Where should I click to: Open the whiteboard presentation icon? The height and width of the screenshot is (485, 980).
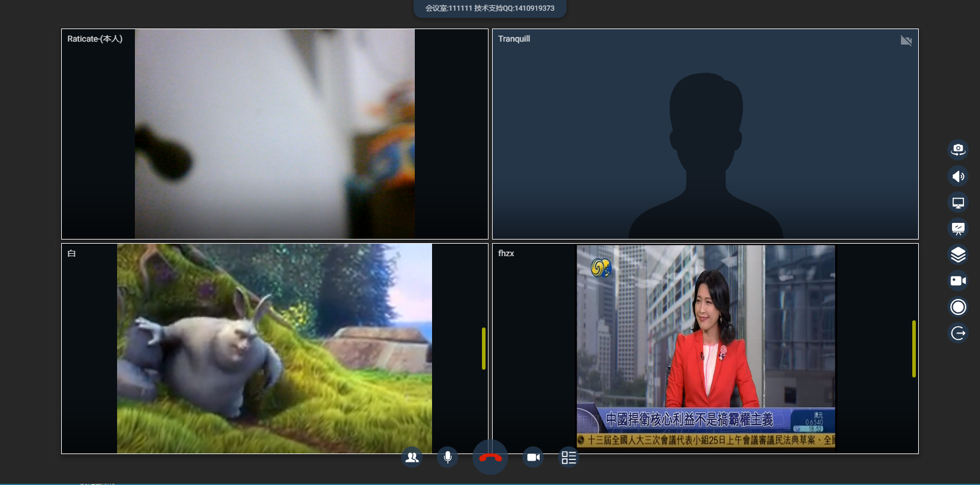point(957,228)
